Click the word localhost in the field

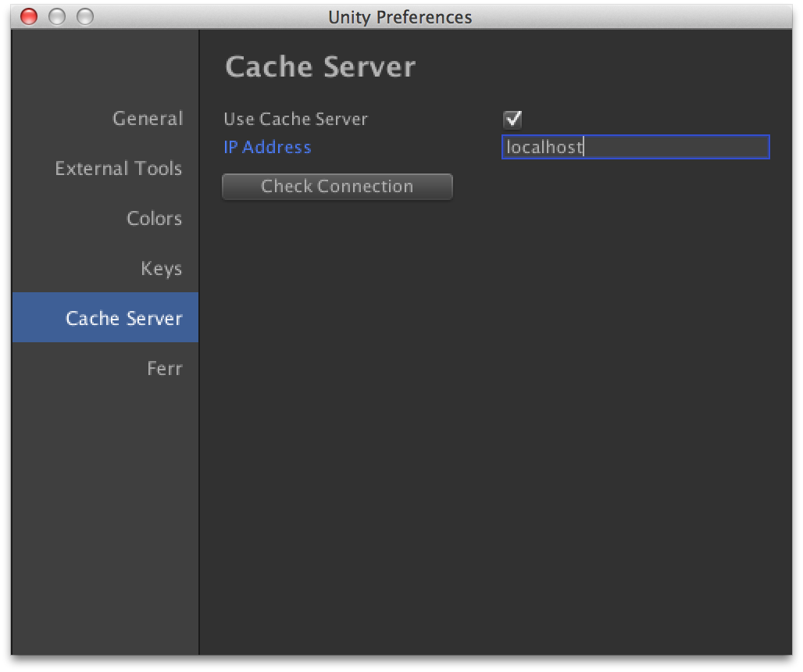(x=544, y=148)
